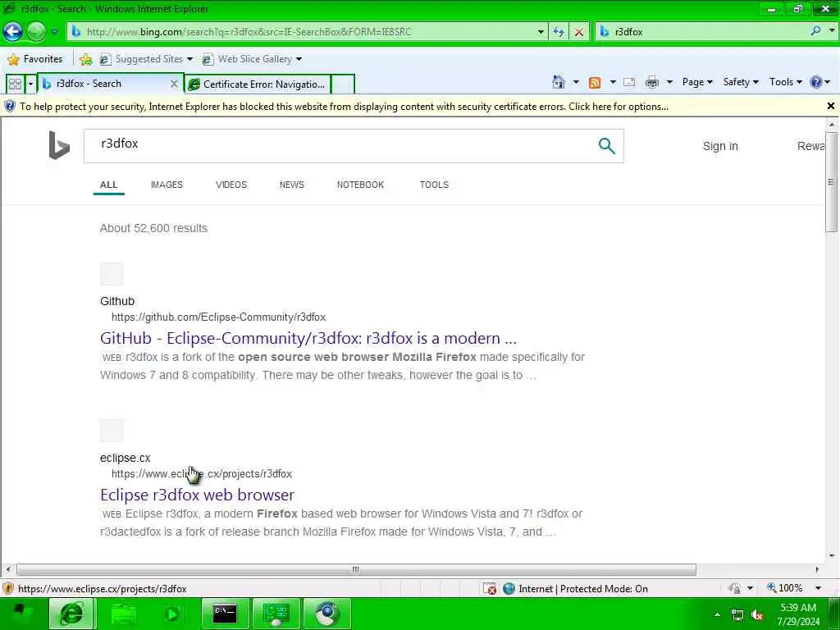Open the TOOLS search option

click(434, 185)
